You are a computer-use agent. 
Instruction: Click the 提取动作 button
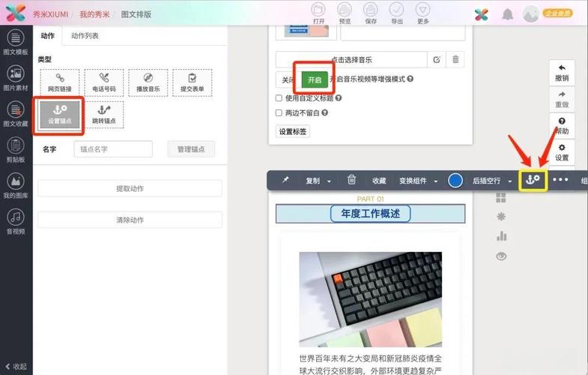pyautogui.click(x=130, y=188)
